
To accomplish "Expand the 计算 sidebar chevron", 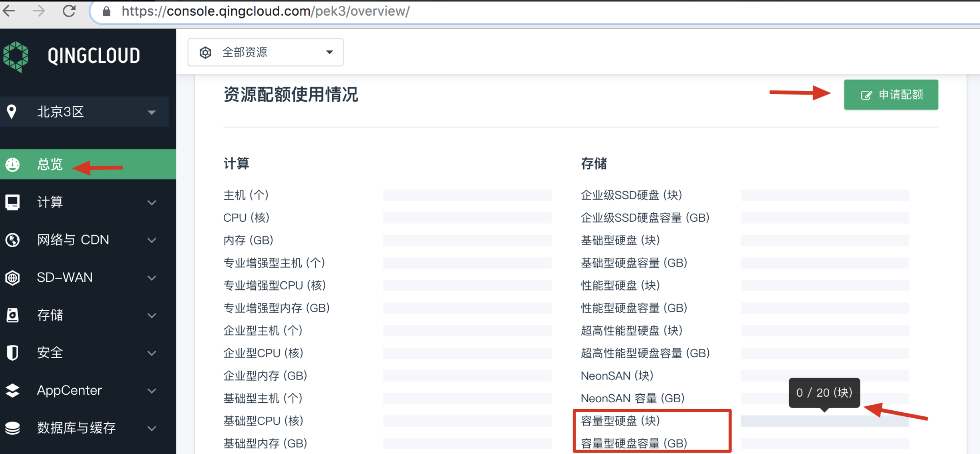I will pos(152,203).
